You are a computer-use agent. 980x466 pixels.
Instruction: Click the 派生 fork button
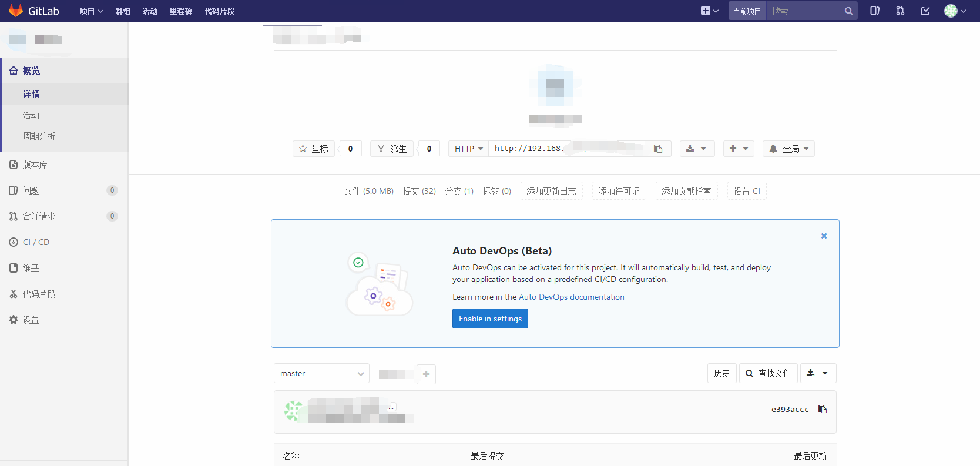(x=392, y=149)
